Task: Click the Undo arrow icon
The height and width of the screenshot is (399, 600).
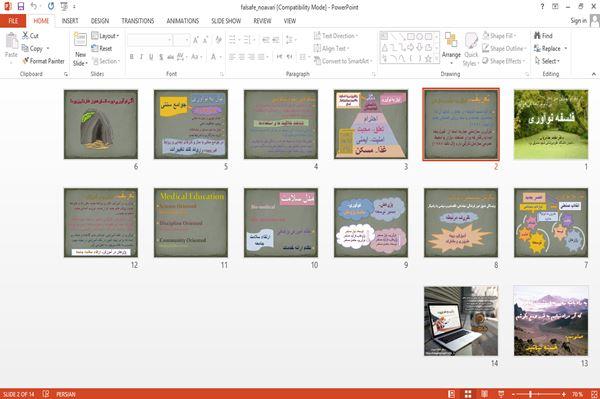Action: pos(34,7)
